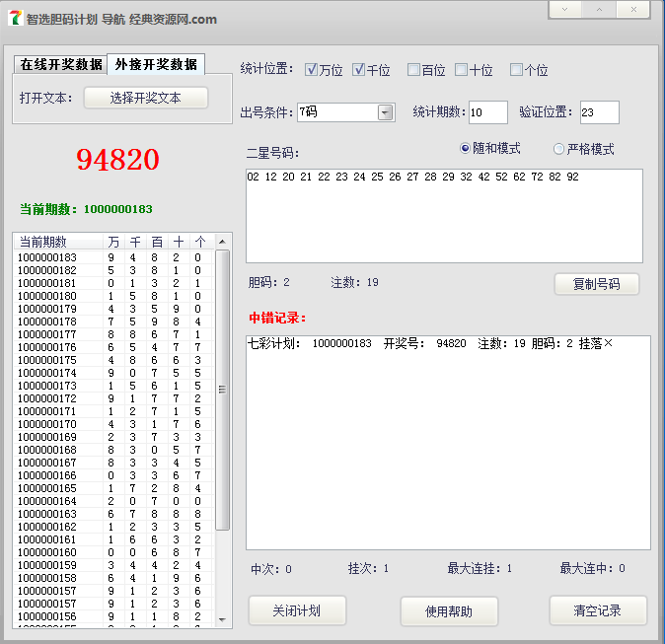
Task: Select row 1000000169 in draw list
Action: coord(113,437)
